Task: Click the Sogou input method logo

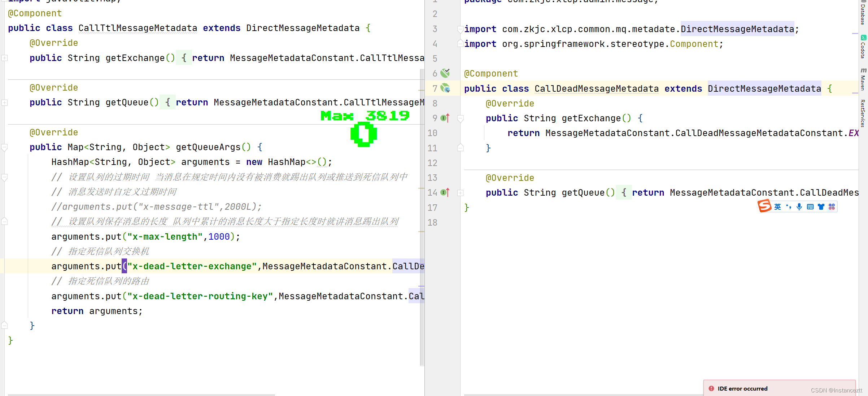Action: coord(764,206)
